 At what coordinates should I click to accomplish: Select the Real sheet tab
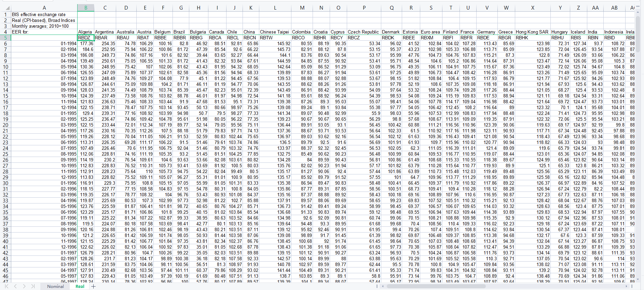[x=80, y=286]
